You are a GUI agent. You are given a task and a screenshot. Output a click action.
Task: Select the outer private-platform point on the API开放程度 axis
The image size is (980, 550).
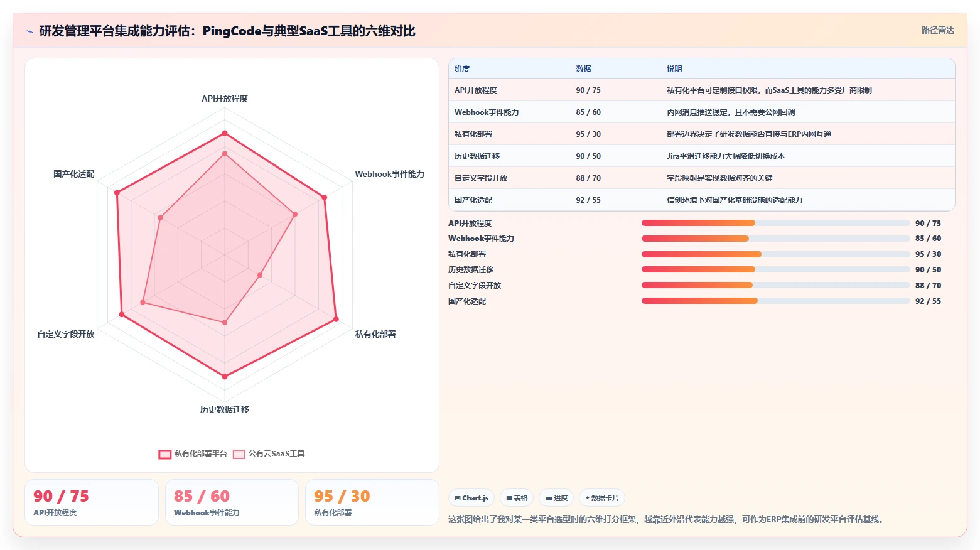coord(225,133)
